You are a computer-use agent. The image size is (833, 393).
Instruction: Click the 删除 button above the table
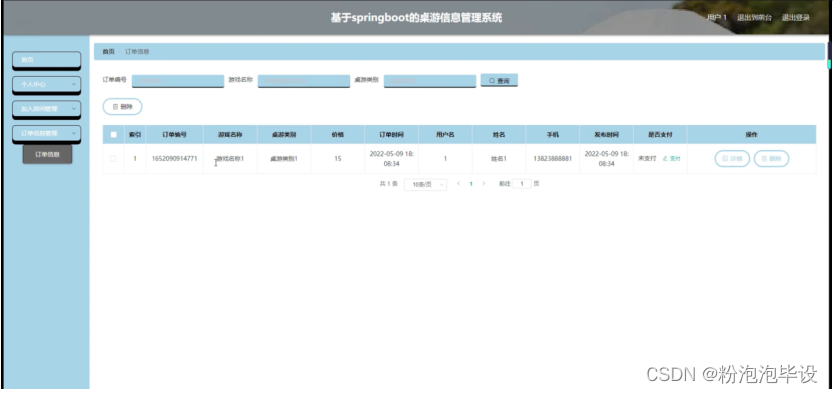122,106
